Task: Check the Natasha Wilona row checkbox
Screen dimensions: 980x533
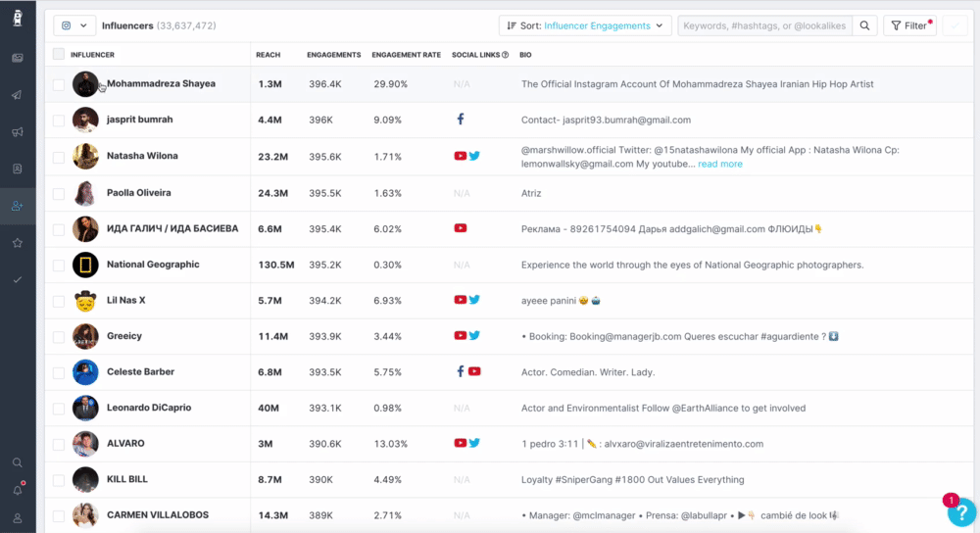Action: (x=59, y=157)
